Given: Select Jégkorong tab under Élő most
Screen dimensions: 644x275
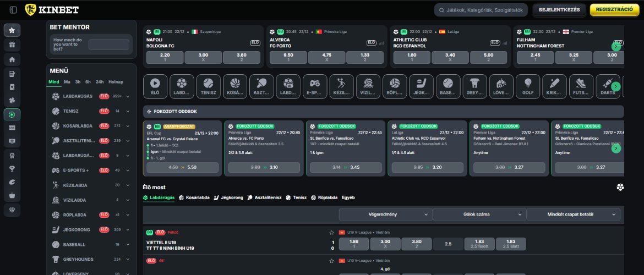Looking at the screenshot, I should click(x=228, y=197).
